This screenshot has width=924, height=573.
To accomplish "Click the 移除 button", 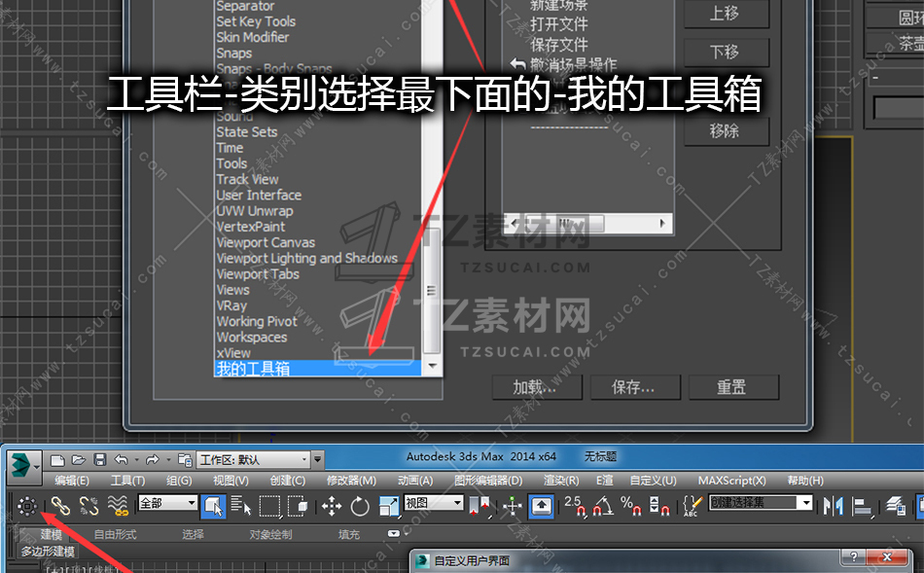I will (727, 131).
